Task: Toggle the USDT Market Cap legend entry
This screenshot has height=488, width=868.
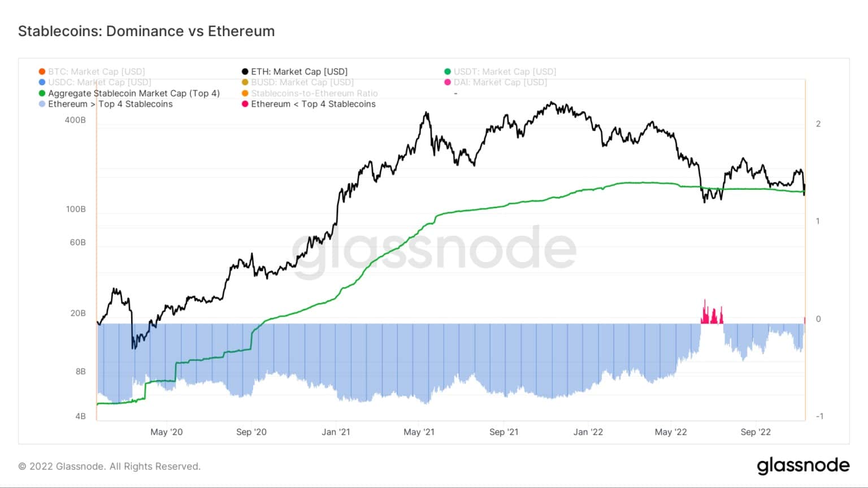Action: point(500,72)
